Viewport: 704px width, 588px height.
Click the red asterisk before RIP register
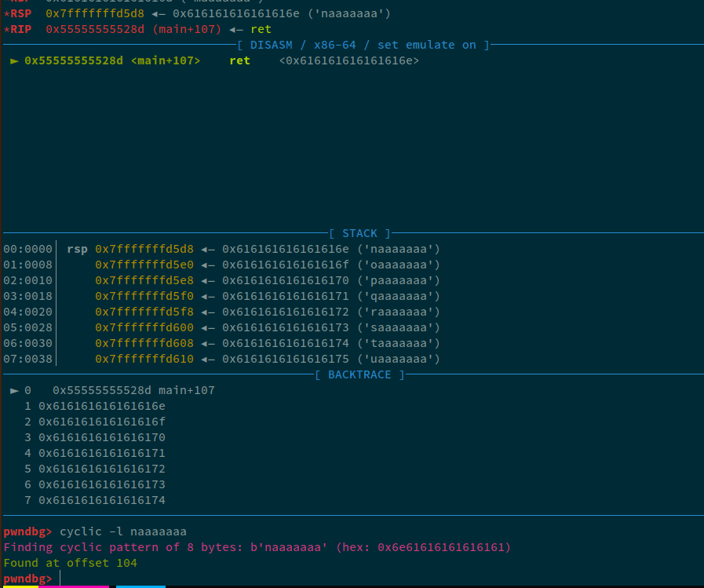pyautogui.click(x=6, y=29)
